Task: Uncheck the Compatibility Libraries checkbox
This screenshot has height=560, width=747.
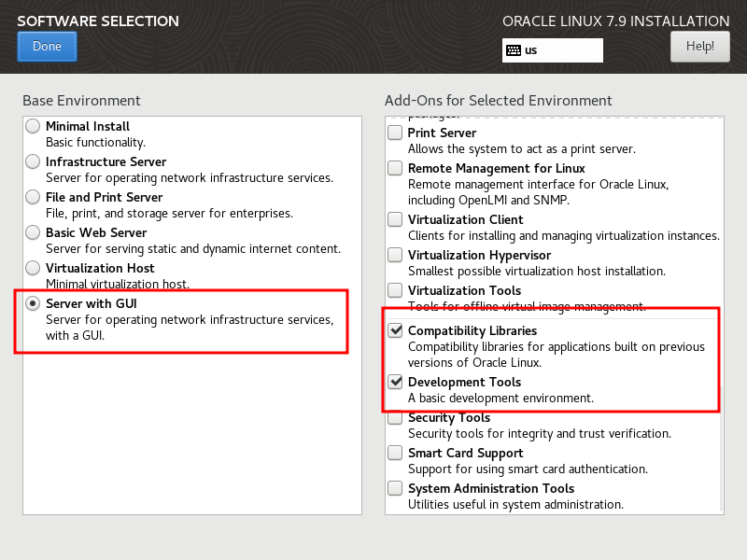Action: pos(395,330)
